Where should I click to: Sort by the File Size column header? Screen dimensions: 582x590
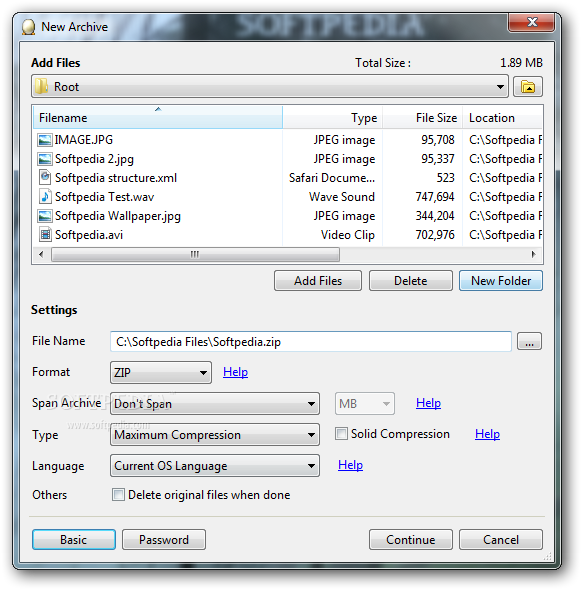pos(422,118)
